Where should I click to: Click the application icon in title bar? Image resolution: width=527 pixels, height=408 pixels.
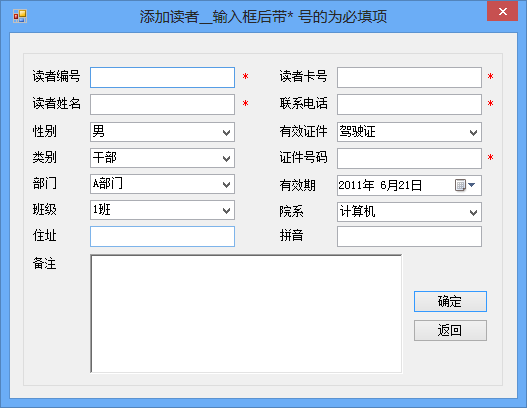coord(20,16)
